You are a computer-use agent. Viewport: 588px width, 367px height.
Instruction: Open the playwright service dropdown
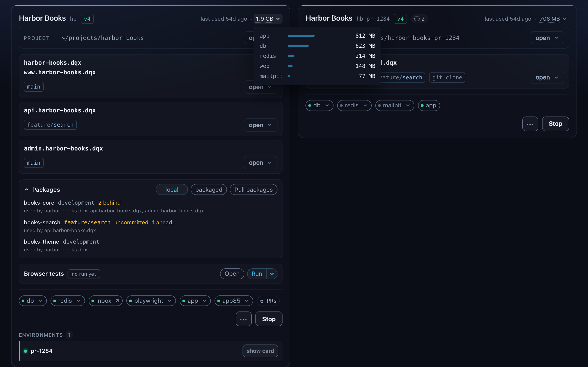point(151,301)
